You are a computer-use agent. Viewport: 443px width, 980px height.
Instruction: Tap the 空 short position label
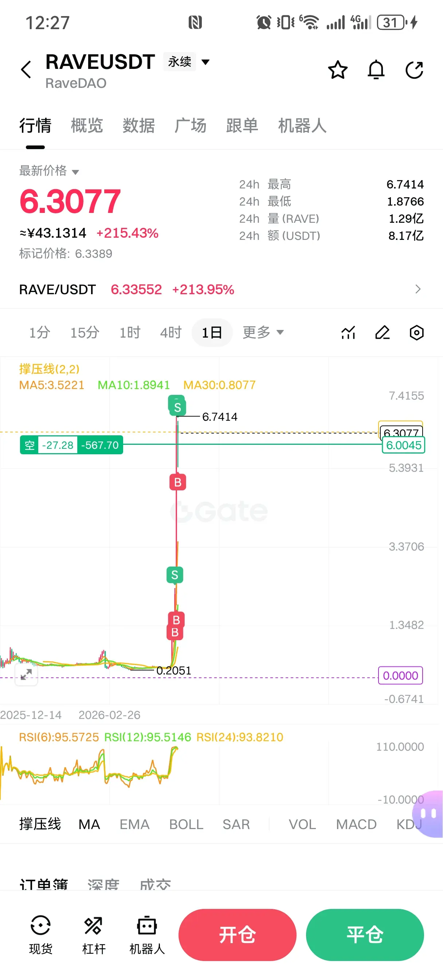tap(29, 445)
